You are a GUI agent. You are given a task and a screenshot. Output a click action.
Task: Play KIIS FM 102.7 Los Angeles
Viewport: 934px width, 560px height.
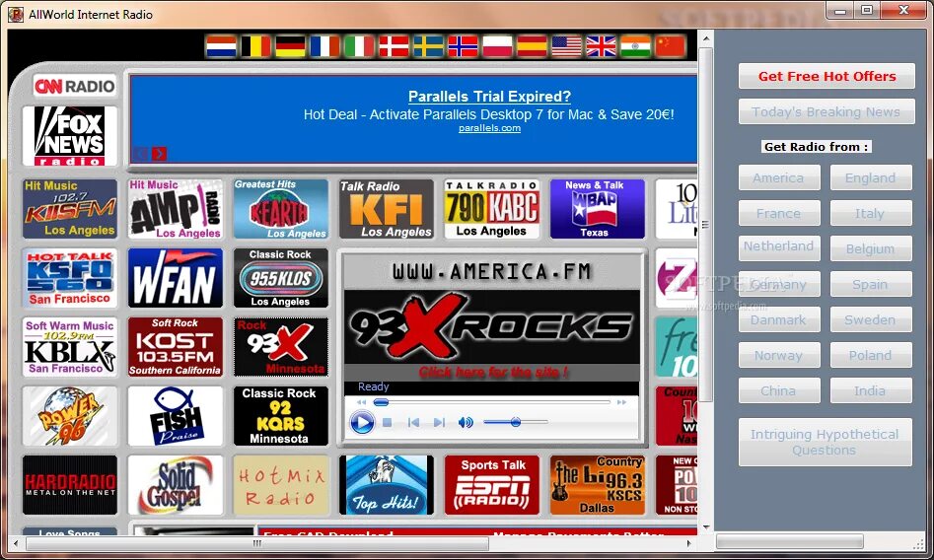click(70, 208)
